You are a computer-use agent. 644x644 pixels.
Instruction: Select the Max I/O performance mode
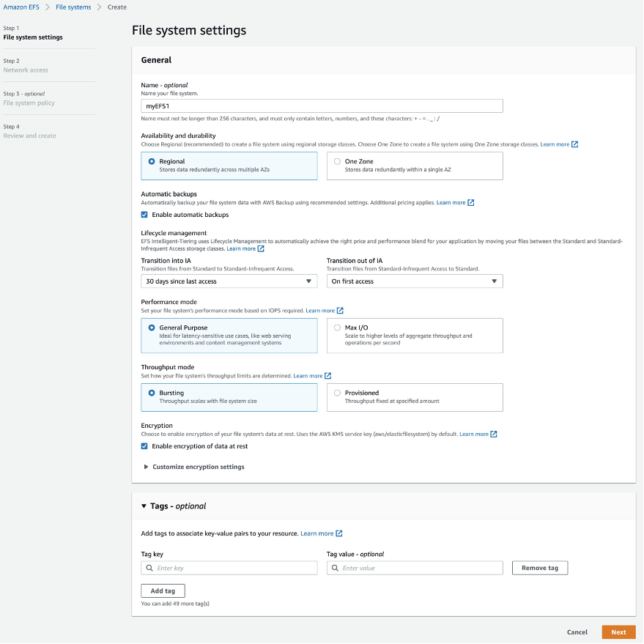coord(336,327)
